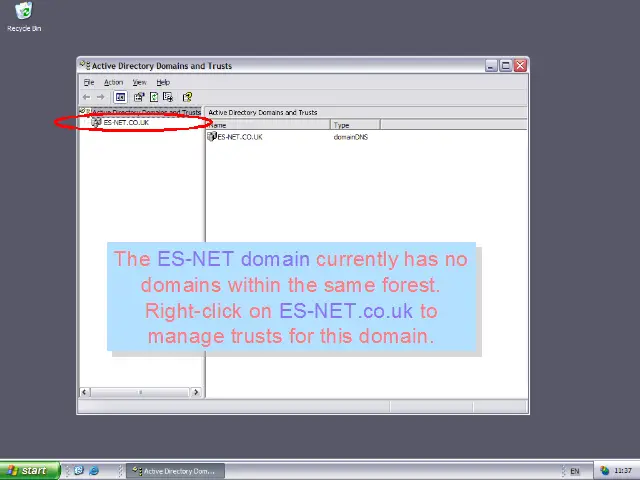Viewport: 640px width, 480px height.
Task: Sort by the Name column header
Action: 268,125
